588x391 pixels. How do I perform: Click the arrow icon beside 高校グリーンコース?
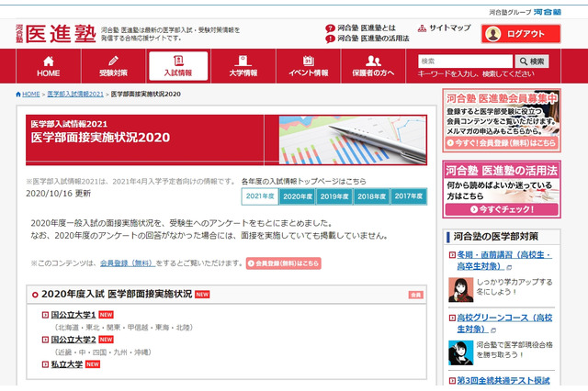tap(452, 318)
